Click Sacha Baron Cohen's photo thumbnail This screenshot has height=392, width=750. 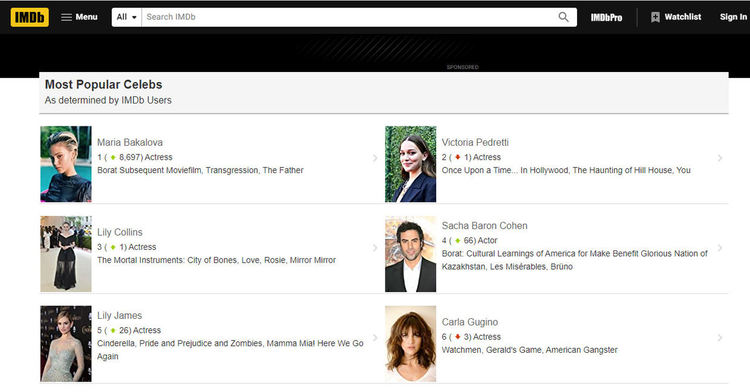point(410,254)
